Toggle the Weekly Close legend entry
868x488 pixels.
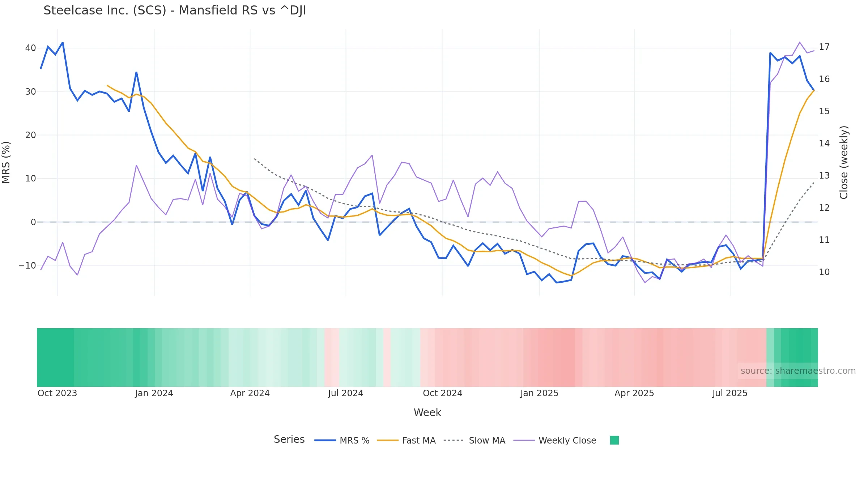coord(555,440)
